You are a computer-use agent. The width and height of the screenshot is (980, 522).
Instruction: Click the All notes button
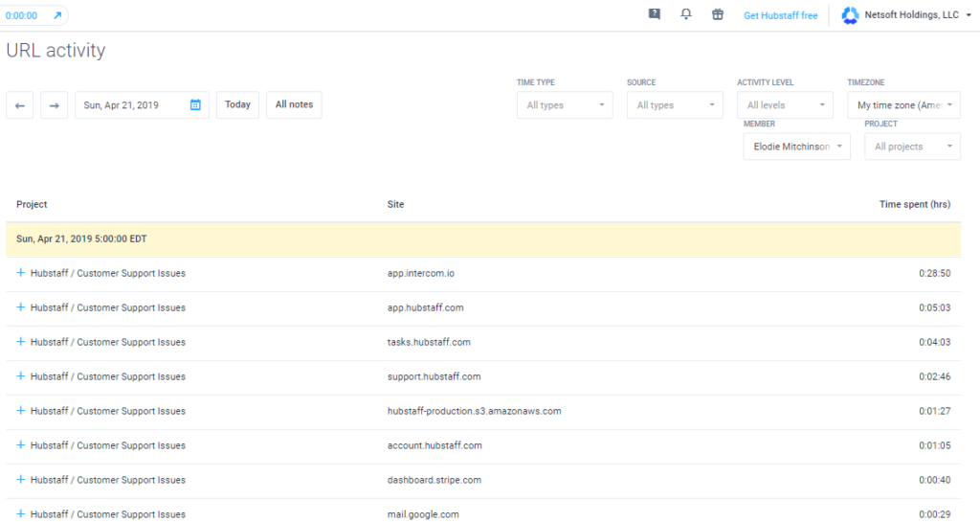click(294, 105)
